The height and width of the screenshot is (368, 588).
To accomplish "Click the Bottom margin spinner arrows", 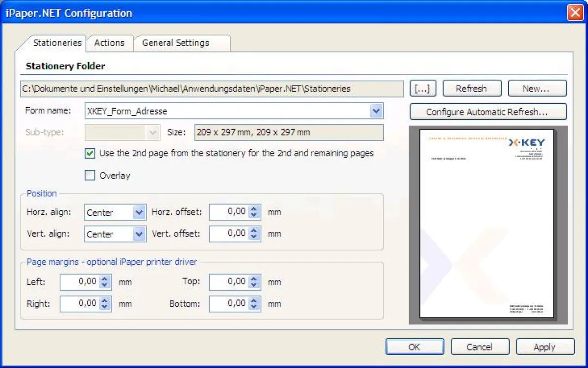I will coord(254,304).
